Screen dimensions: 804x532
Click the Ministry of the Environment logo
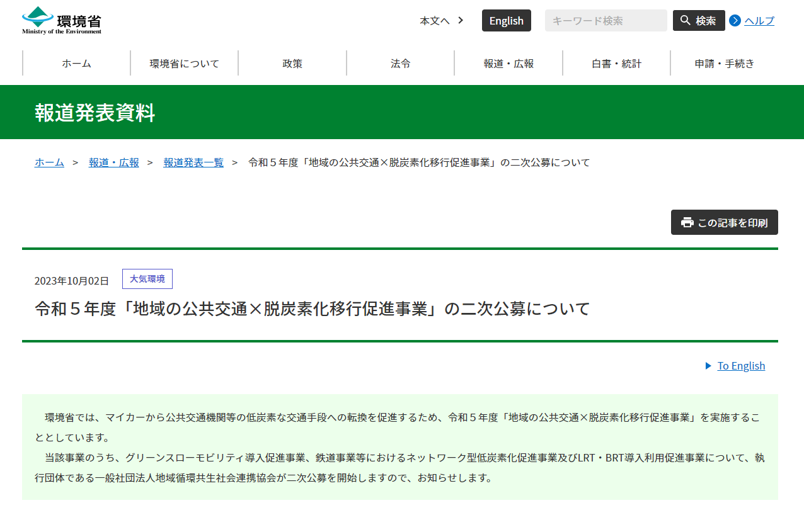tap(62, 20)
